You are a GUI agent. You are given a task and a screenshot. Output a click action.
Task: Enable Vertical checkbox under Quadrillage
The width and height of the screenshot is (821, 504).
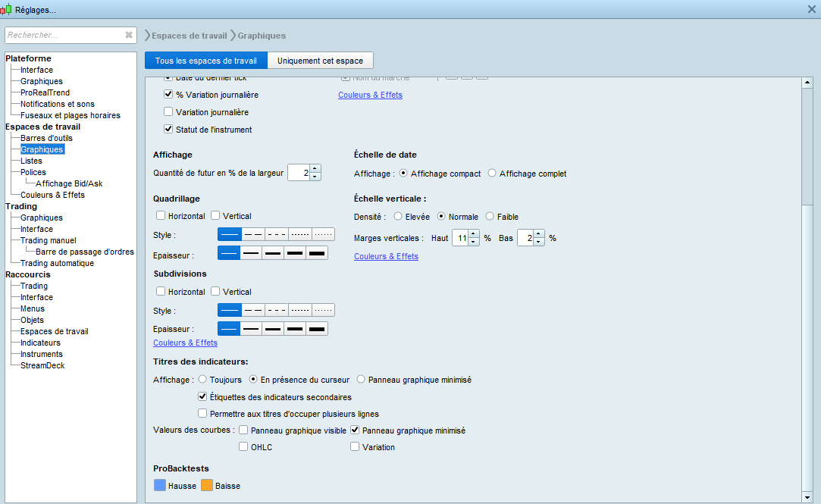(215, 215)
